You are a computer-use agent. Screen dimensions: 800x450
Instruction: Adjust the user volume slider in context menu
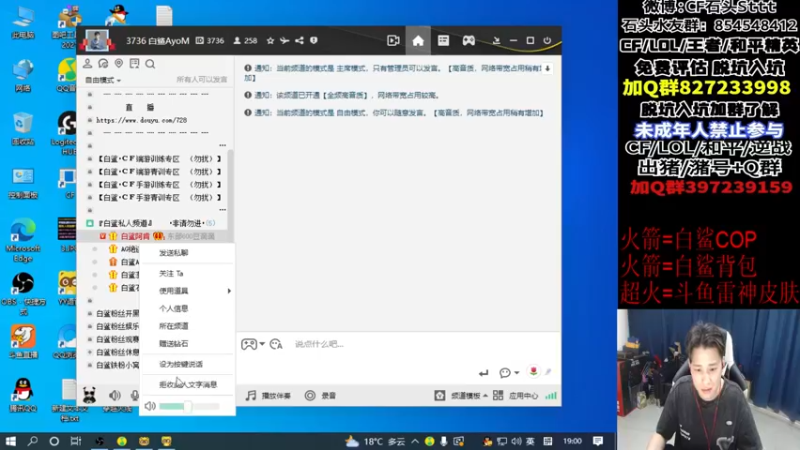pyautogui.click(x=189, y=407)
